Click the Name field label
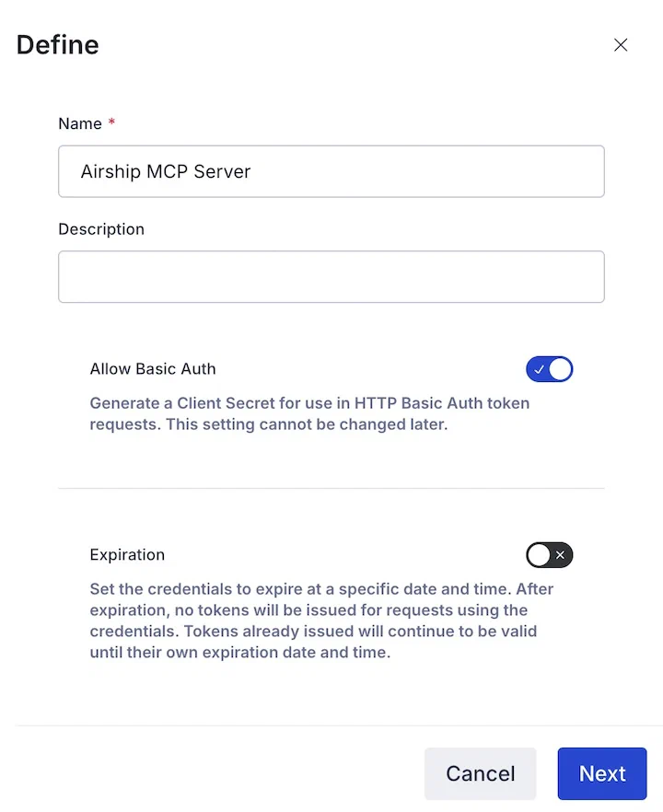Image resolution: width=663 pixels, height=812 pixels. coord(80,124)
